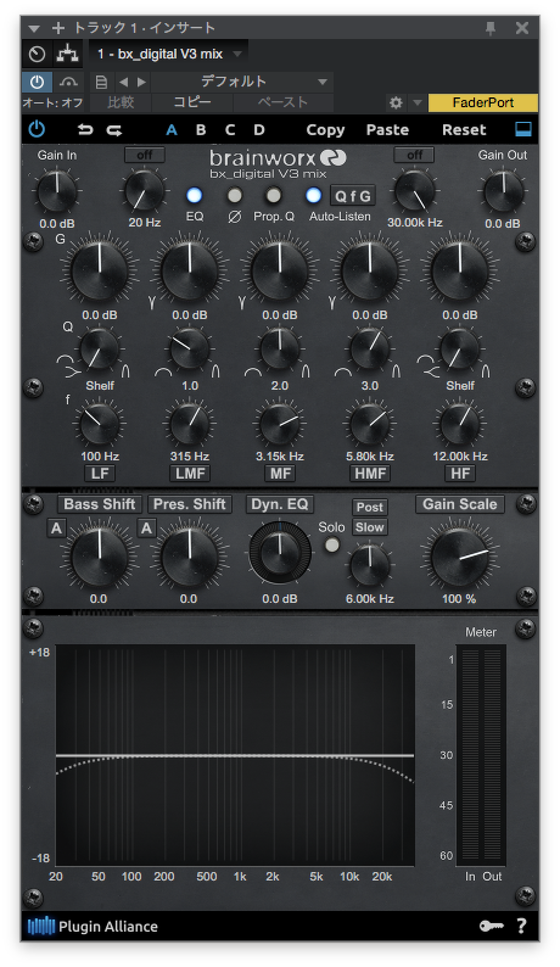
Task: Open the question mark help
Action: coord(522,926)
